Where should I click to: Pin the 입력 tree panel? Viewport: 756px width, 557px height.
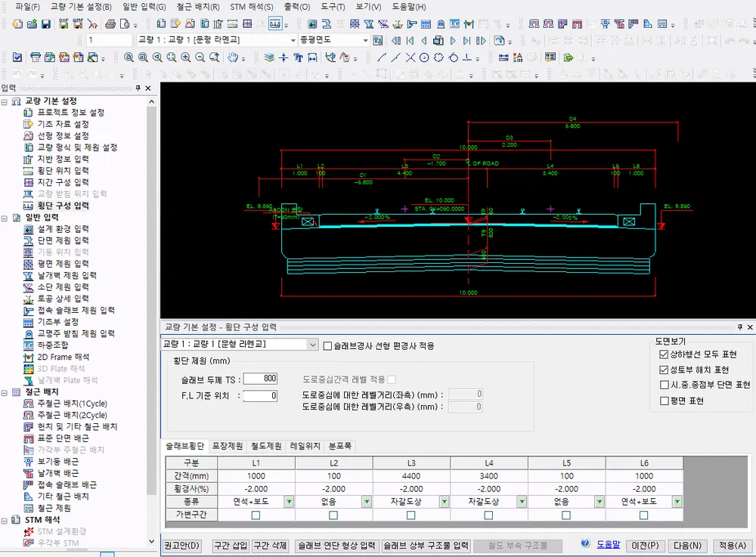coord(138,88)
